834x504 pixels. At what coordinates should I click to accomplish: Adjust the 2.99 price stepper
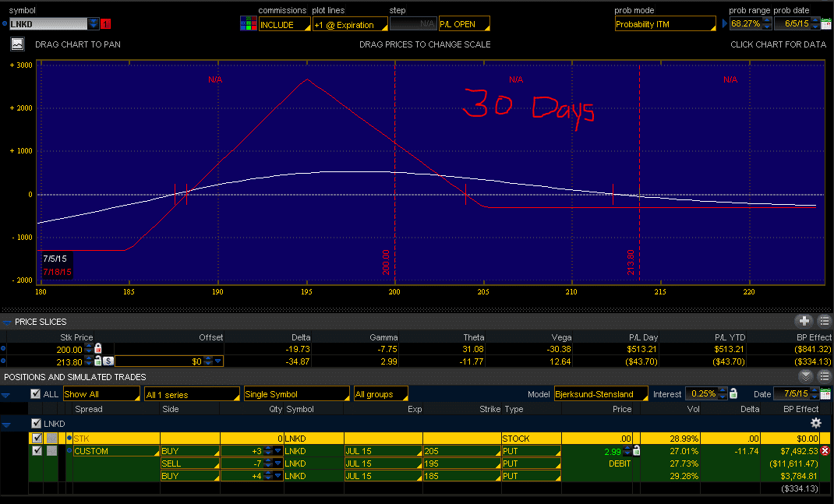(x=627, y=451)
